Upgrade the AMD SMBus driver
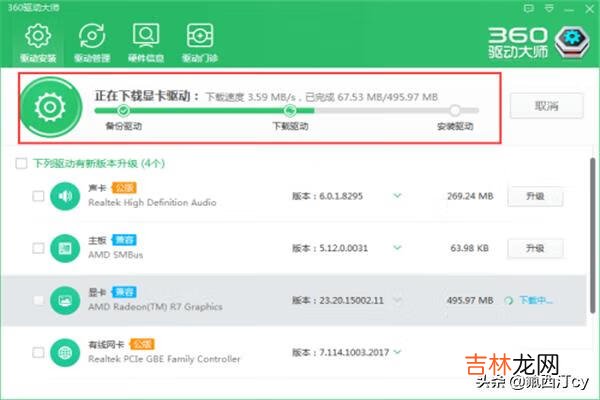Image resolution: width=600 pixels, height=400 pixels. (535, 248)
